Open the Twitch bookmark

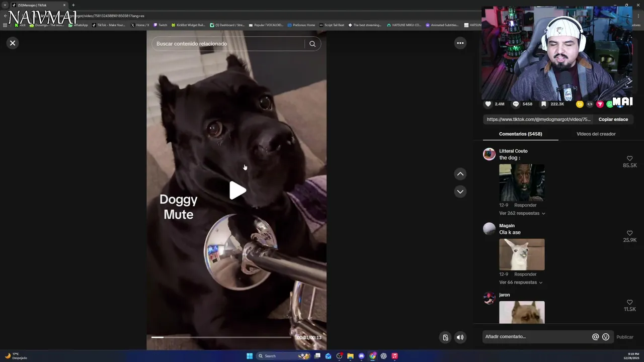coord(160,25)
